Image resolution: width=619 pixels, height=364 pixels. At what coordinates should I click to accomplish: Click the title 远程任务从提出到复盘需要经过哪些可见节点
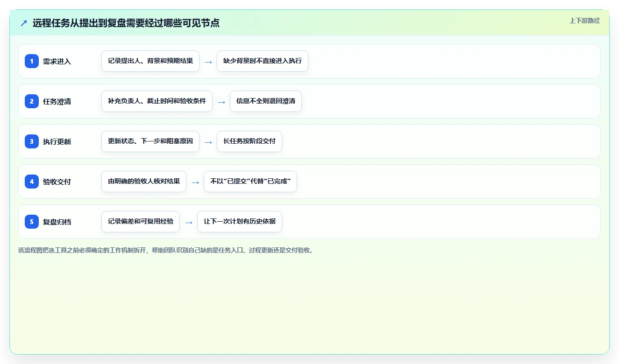126,23
